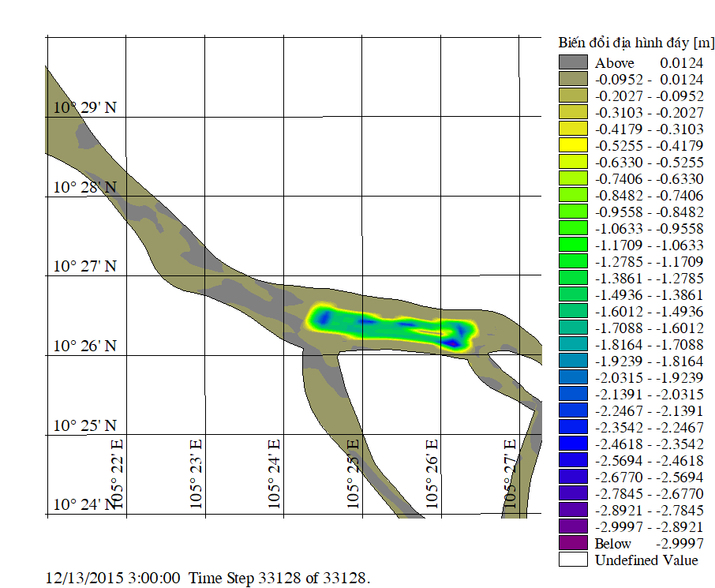This screenshot has height=588, width=715.
Task: Click the white 'Undefined Value' legend swatch
Action: tap(573, 560)
